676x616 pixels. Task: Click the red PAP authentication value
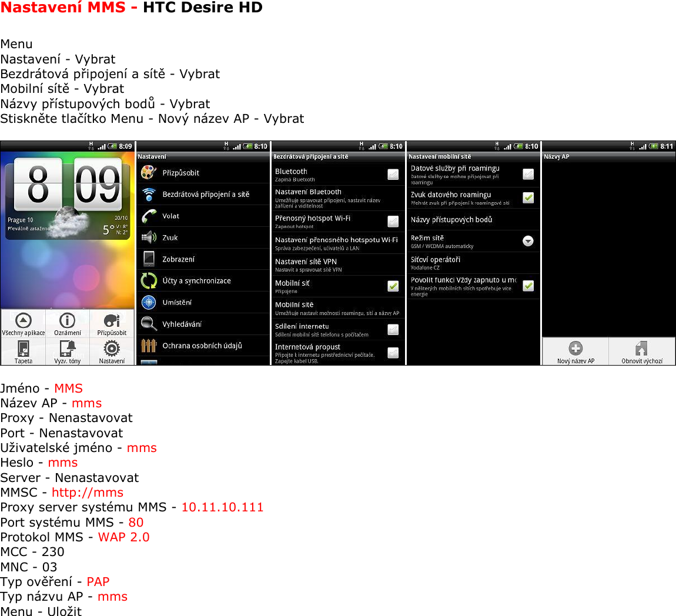[x=98, y=582]
